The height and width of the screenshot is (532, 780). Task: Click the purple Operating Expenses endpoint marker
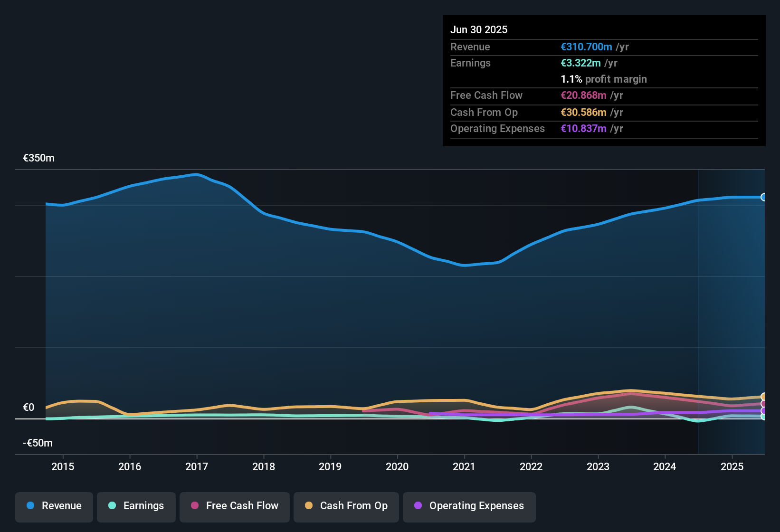tap(763, 410)
